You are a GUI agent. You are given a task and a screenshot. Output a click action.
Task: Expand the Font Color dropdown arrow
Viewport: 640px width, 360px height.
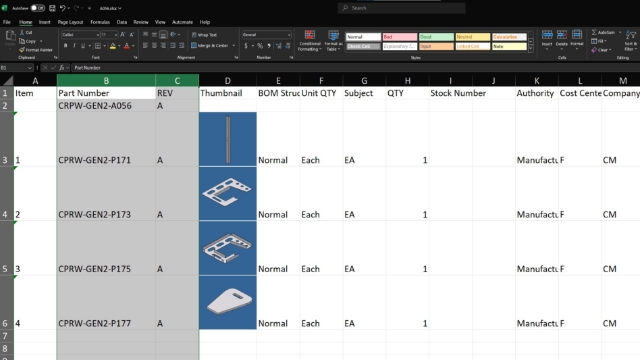[x=133, y=46]
